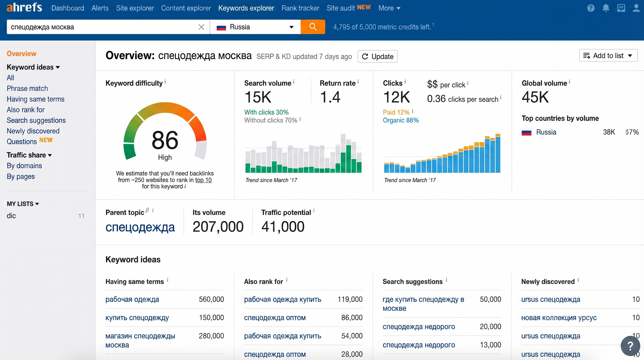
Task: Click info icon beside Keyword difficulty
Action: pyautogui.click(x=165, y=82)
